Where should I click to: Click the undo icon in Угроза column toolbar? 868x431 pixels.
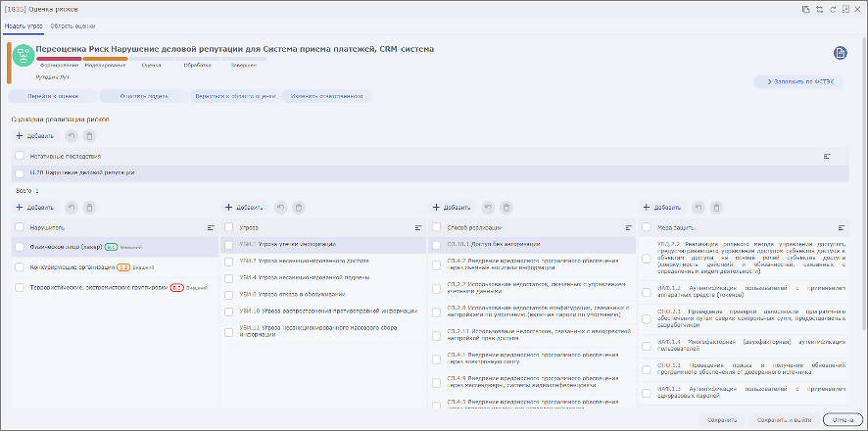coord(279,208)
